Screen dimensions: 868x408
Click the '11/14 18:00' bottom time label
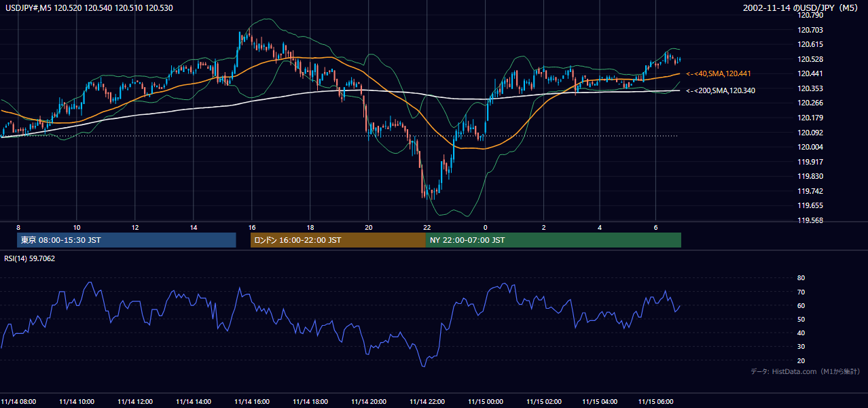(x=310, y=401)
